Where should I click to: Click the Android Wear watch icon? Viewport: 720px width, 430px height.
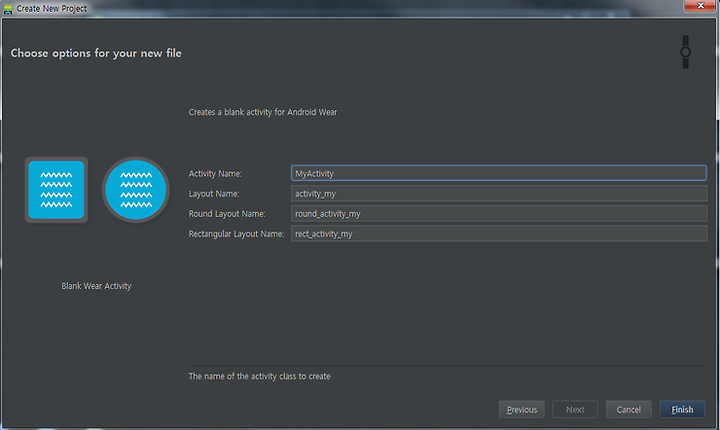tap(685, 52)
